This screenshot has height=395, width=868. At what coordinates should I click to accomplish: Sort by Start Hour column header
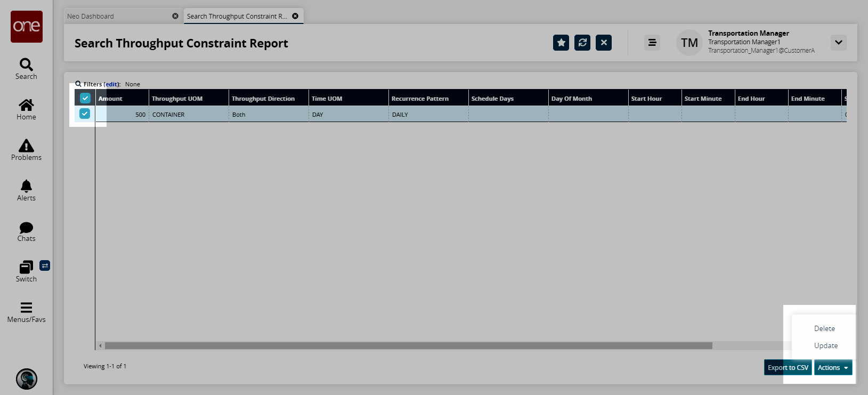655,99
